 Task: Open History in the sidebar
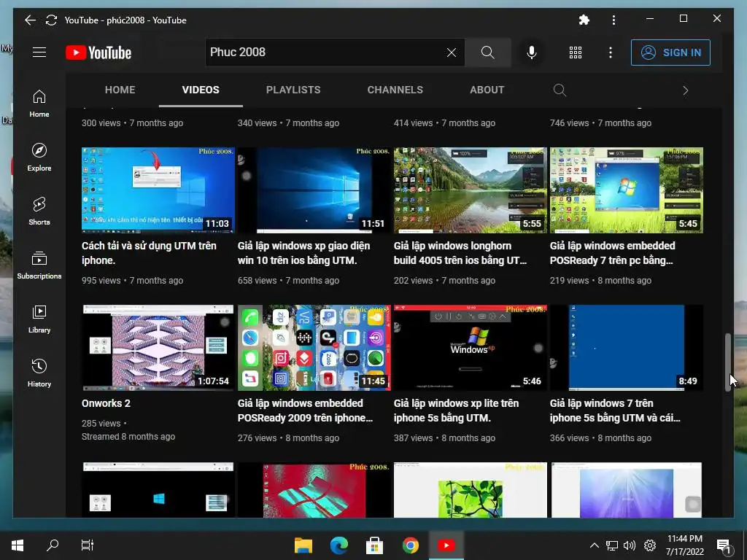39,373
